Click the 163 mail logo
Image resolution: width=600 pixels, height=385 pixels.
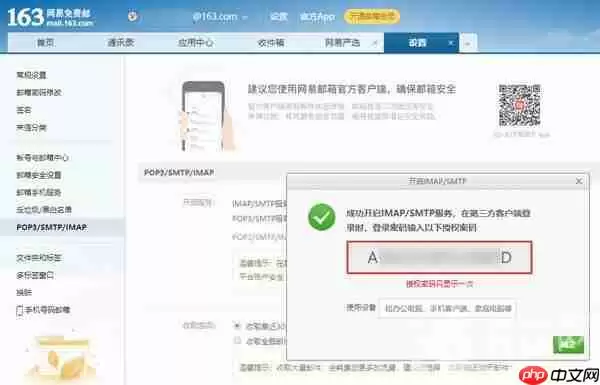click(x=50, y=17)
